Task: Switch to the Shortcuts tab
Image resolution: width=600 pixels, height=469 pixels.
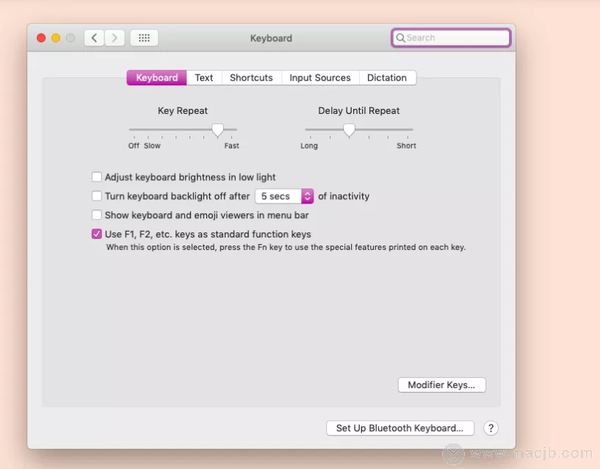Action: [x=251, y=78]
